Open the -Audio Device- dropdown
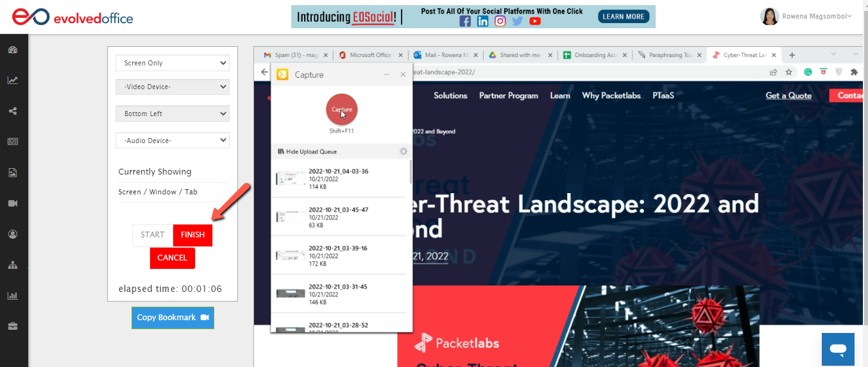 (x=173, y=140)
